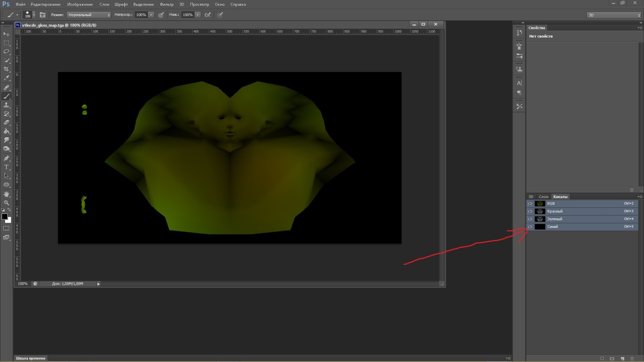The height and width of the screenshot is (362, 644).
Task: Open the 3D workspace switcher dropdown
Action: click(614, 15)
